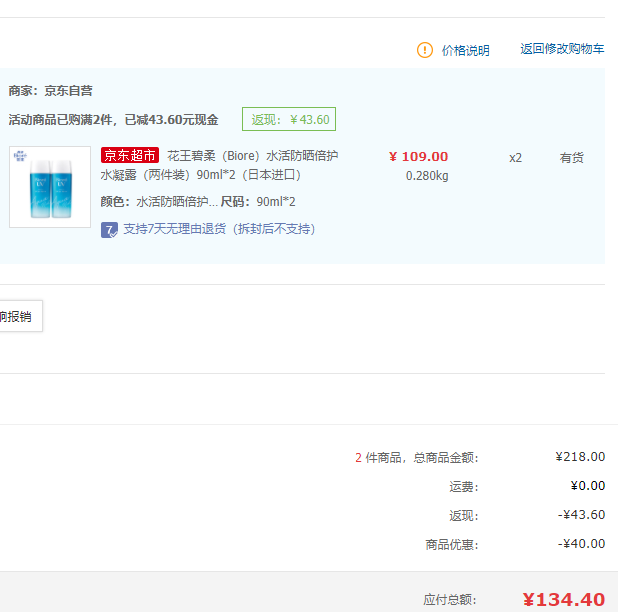Screen dimensions: 618x612
Task: Click the total goods amount ¥218.00
Action: click(580, 457)
